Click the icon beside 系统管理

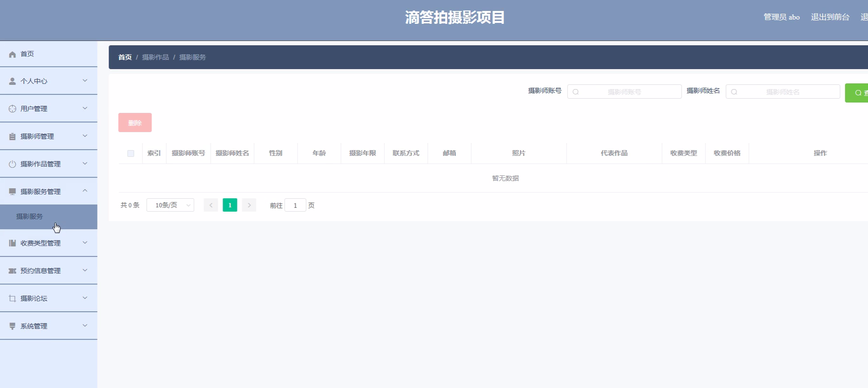tap(12, 326)
